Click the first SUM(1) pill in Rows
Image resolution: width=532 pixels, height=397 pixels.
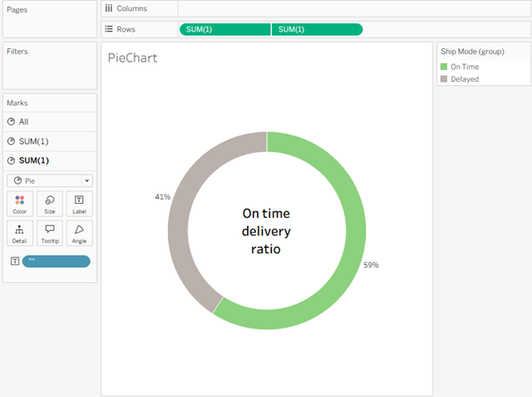pyautogui.click(x=224, y=29)
